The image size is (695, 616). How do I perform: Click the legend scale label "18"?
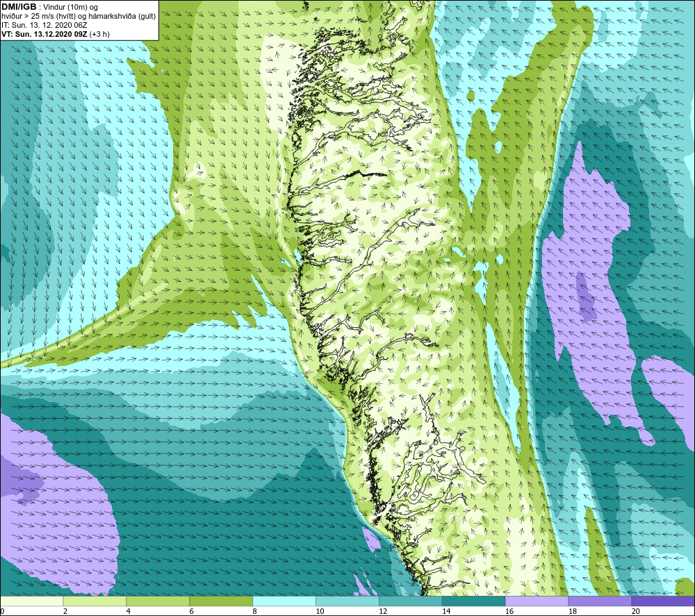coord(573,611)
